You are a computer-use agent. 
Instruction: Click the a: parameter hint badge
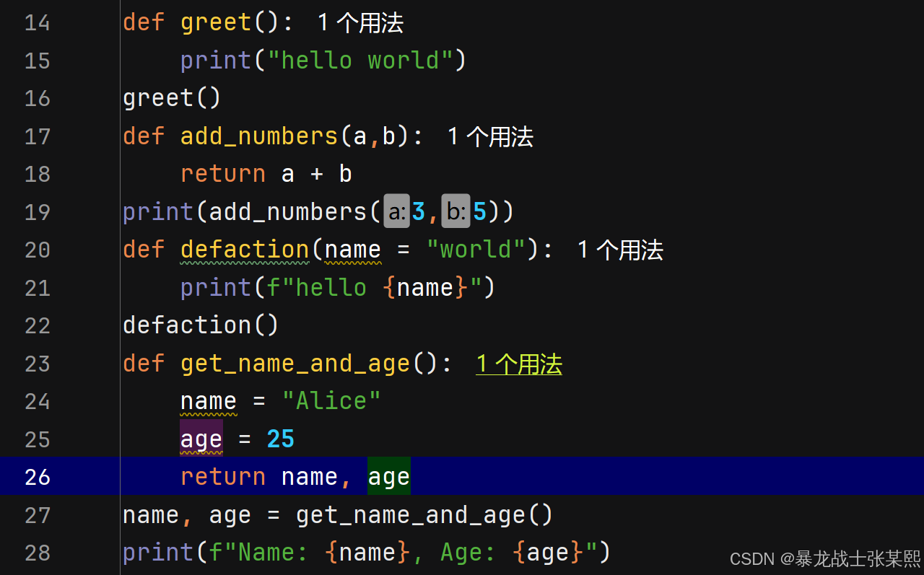[396, 211]
